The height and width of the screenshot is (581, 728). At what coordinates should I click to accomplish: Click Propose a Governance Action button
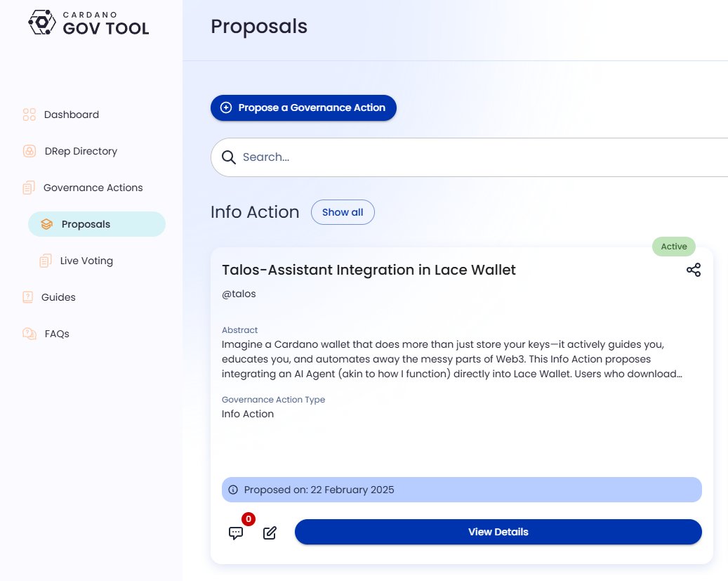(x=304, y=107)
